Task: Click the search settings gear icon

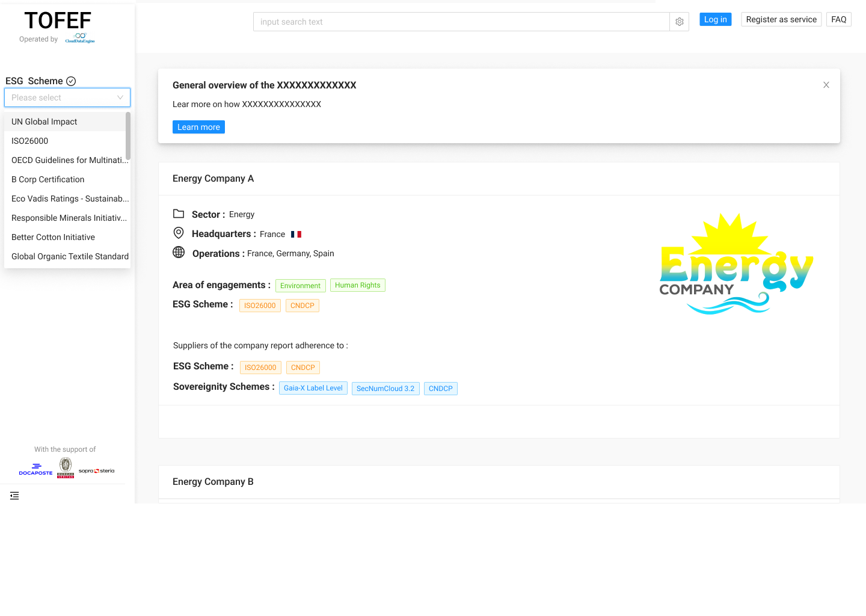Action: (x=679, y=22)
